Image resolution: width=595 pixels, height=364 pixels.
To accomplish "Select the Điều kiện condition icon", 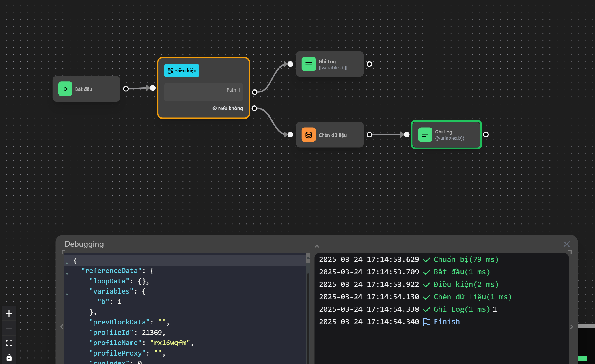I will point(170,70).
